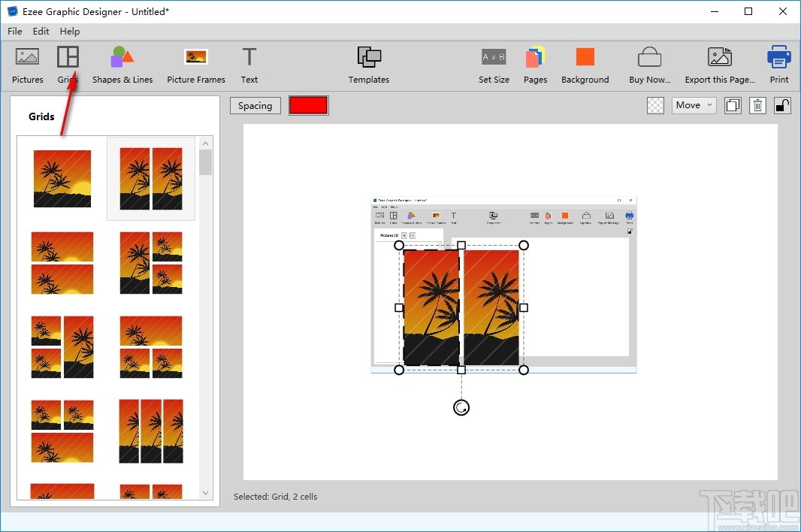This screenshot has height=532, width=801.
Task: Open the File menu
Action: click(15, 31)
